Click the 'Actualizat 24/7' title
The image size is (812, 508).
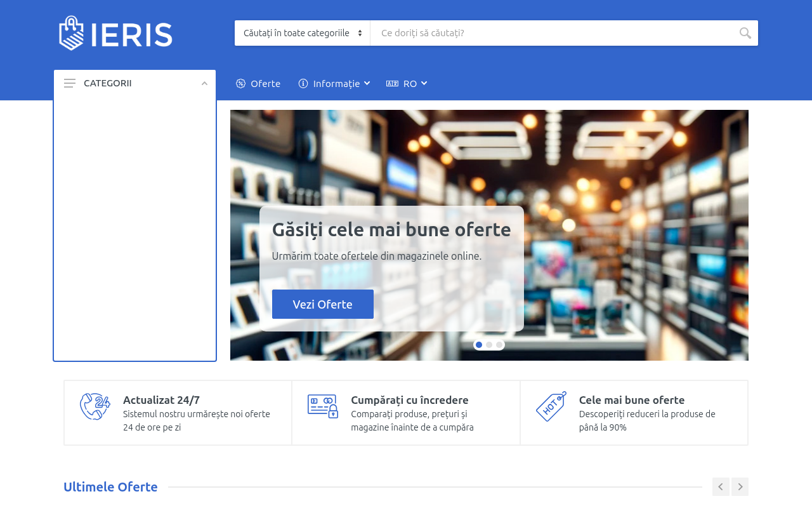[161, 400]
